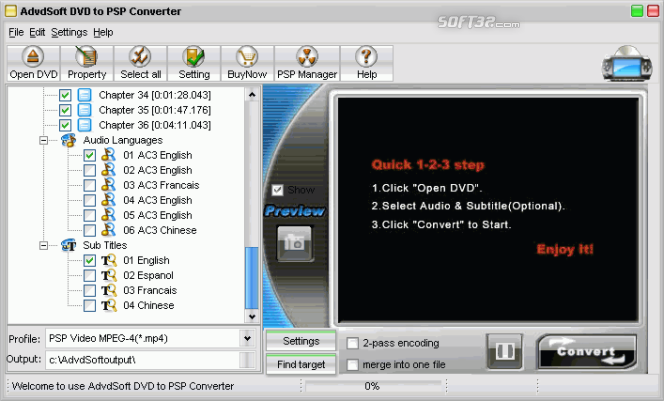Click the Chapter 35 page icon
664x401 pixels.
pos(84,110)
